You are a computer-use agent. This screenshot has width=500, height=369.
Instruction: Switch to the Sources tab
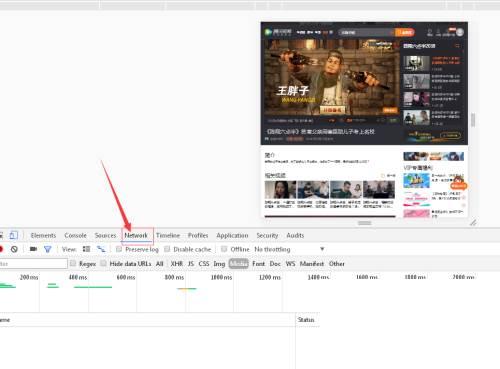pyautogui.click(x=105, y=235)
